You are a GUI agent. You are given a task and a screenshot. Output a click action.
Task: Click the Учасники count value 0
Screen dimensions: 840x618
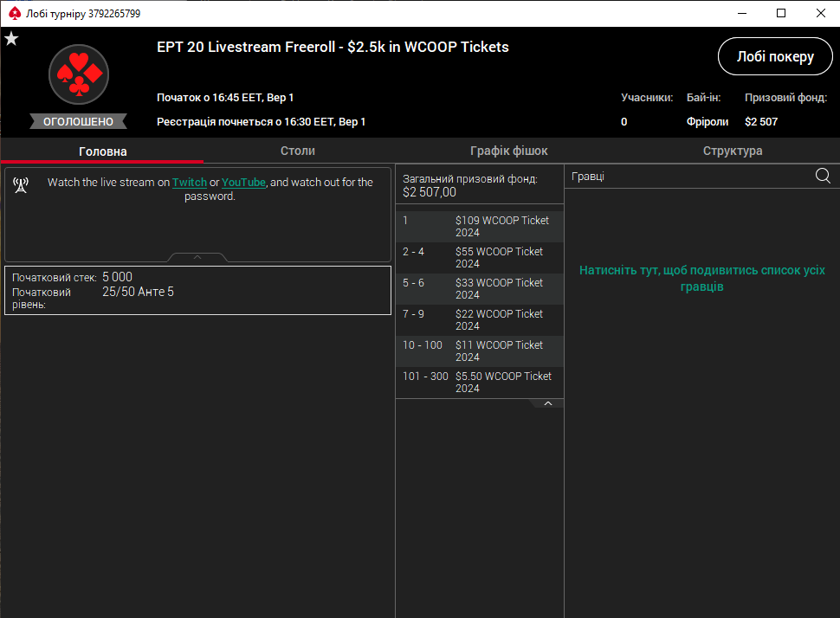pos(624,121)
